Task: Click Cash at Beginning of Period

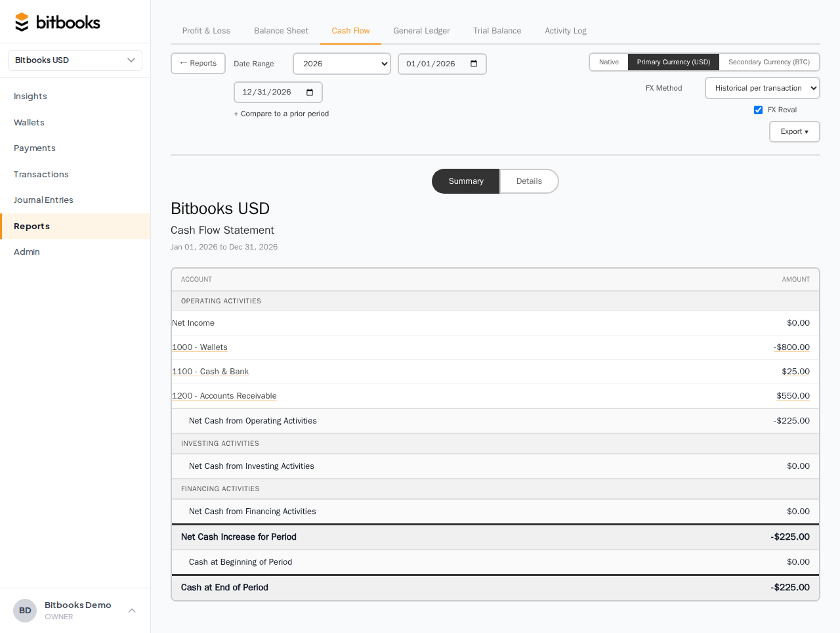Action: 240,562
